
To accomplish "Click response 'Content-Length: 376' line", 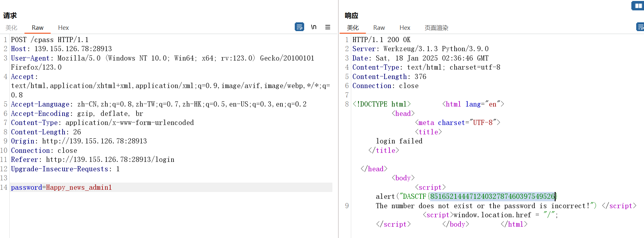I will 389,77.
